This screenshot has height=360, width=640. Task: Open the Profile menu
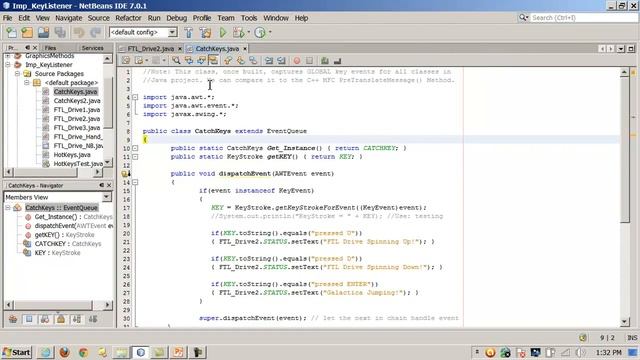click(x=202, y=18)
